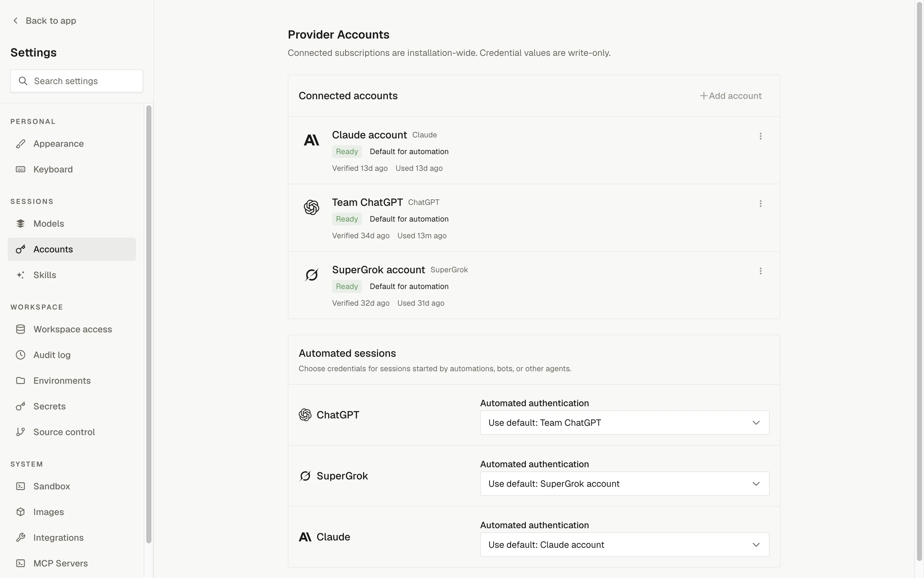Click the Environments folder icon
The height and width of the screenshot is (578, 924).
21,381
